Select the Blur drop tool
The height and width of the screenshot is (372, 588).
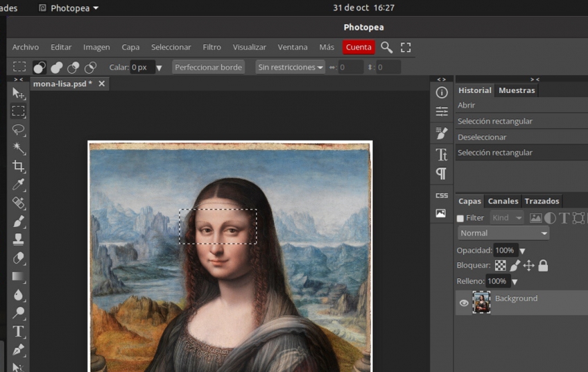click(x=18, y=295)
